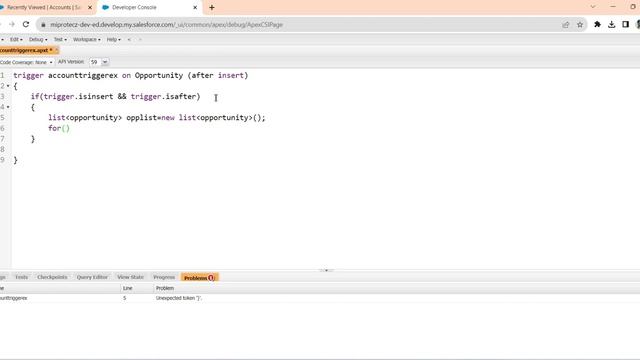
Task: Click the 'accounttriggerex' trigger name in code
Action: pos(83,76)
